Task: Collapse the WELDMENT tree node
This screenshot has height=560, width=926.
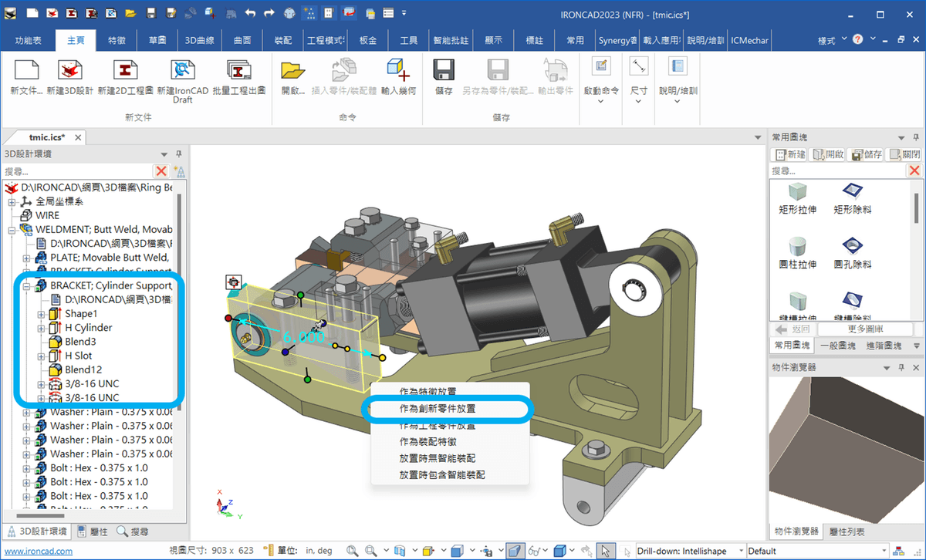Action: click(x=13, y=230)
